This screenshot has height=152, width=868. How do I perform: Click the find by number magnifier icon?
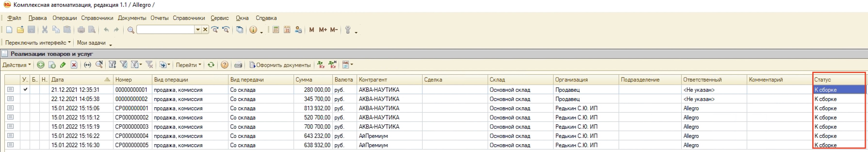click(99, 65)
